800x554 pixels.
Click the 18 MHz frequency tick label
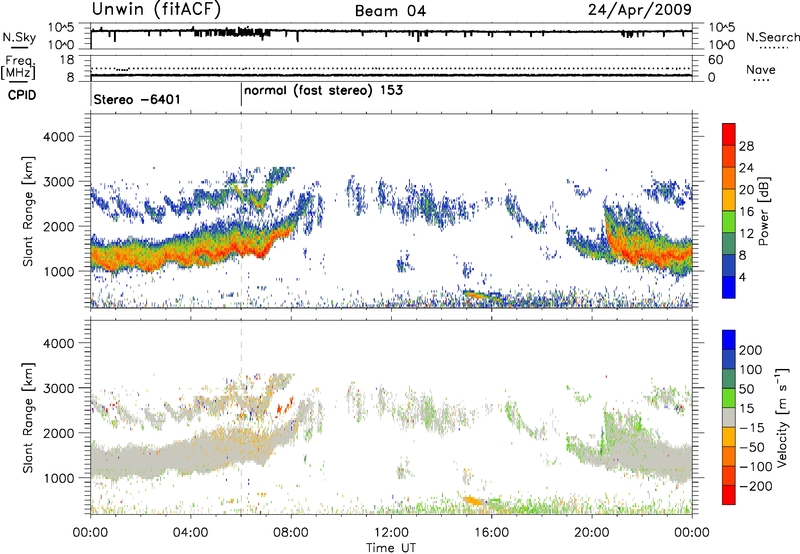(67, 60)
